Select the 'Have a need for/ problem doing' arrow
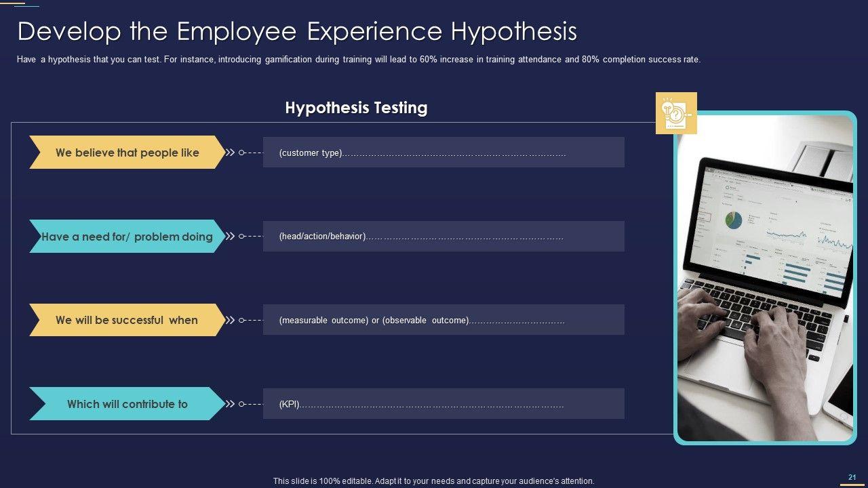The height and width of the screenshot is (488, 868). pyautogui.click(x=127, y=237)
